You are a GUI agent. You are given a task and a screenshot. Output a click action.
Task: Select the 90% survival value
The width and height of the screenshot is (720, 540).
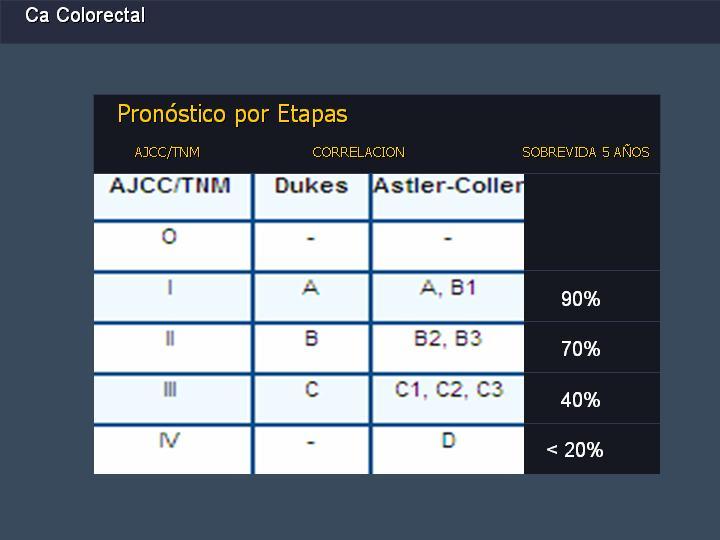click(580, 299)
